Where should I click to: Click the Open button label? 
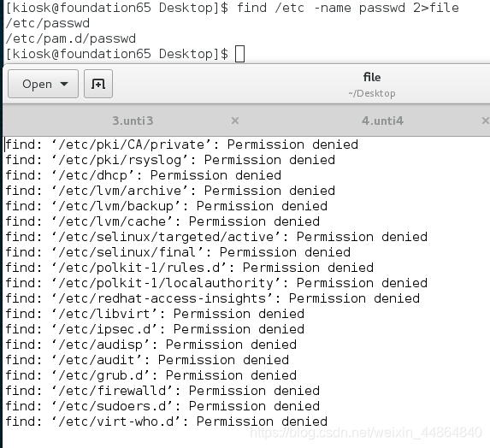(37, 84)
